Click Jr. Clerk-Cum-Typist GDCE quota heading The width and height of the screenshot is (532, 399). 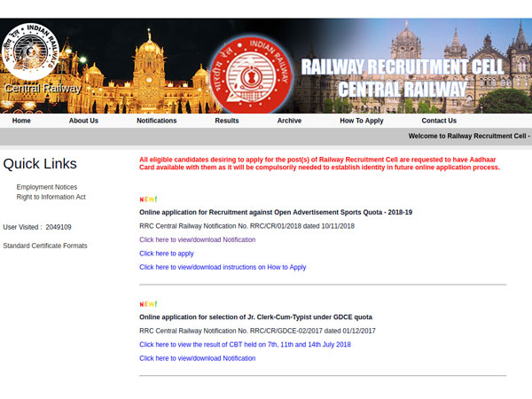coord(256,317)
